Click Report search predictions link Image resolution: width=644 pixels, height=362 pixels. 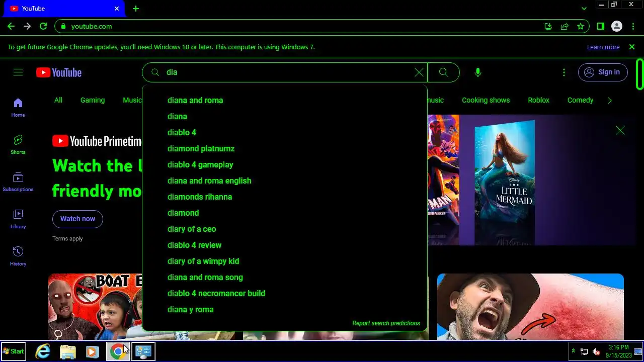pos(386,323)
